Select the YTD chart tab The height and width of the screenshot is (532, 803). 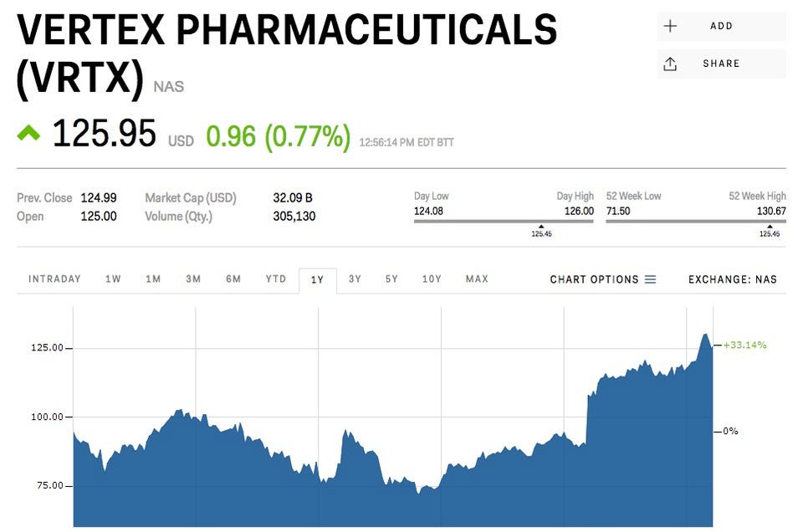[276, 279]
